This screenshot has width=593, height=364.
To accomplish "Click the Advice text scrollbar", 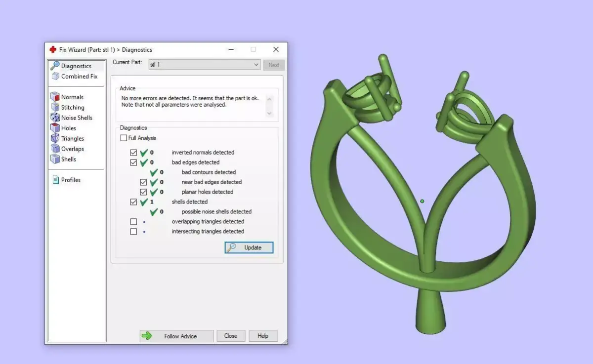I will pyautogui.click(x=269, y=106).
